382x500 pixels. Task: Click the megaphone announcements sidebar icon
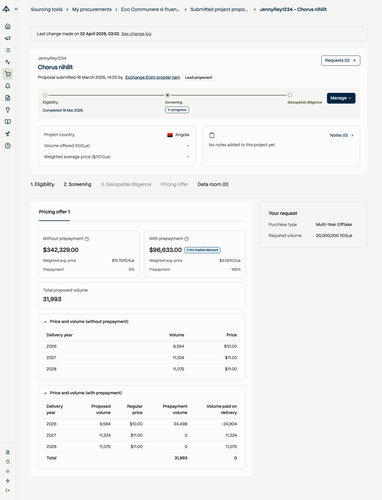(x=8, y=38)
